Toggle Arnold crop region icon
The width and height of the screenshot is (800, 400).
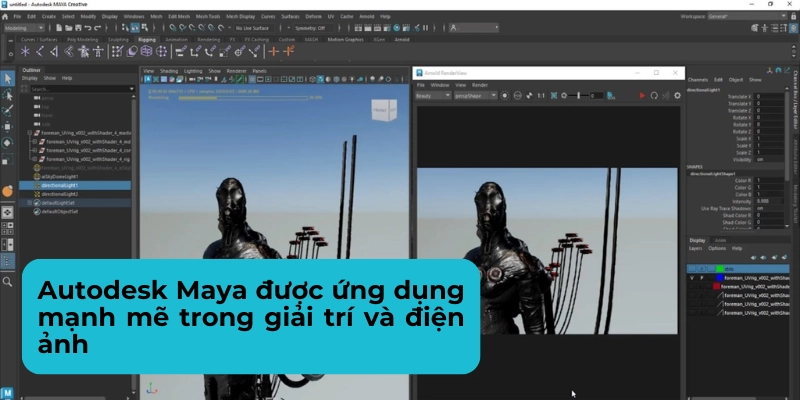pyautogui.click(x=554, y=95)
